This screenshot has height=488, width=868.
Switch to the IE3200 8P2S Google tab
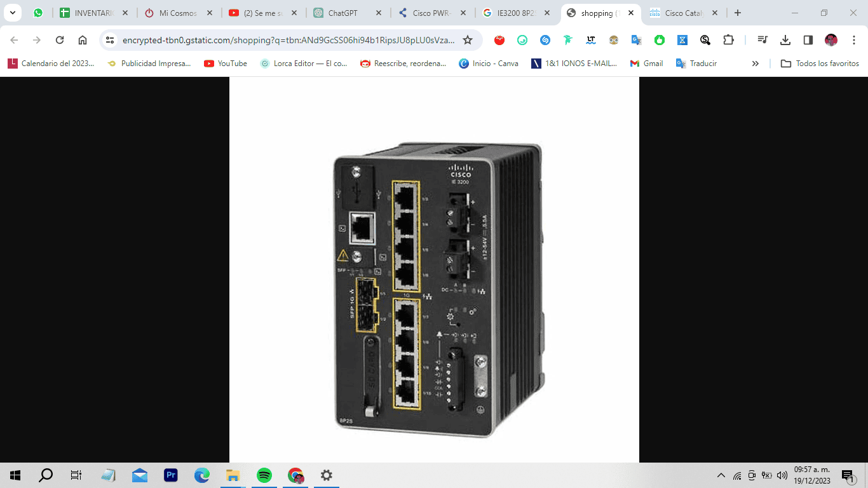pos(517,13)
